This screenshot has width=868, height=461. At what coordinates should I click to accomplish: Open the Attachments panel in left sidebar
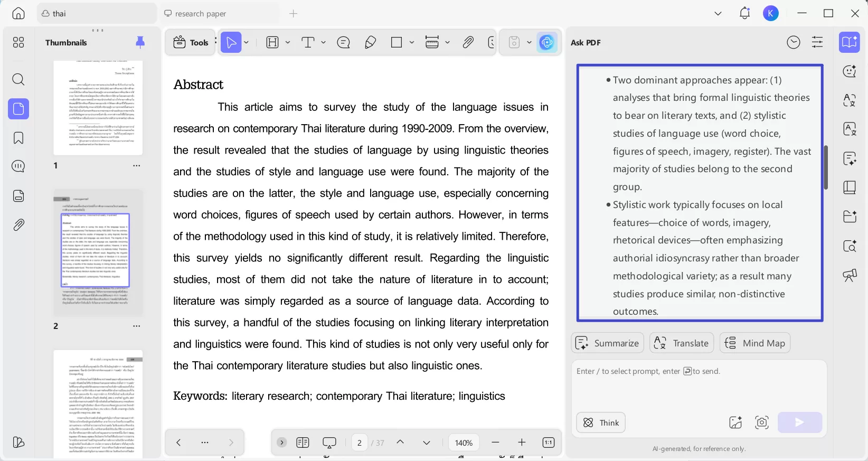point(18,225)
